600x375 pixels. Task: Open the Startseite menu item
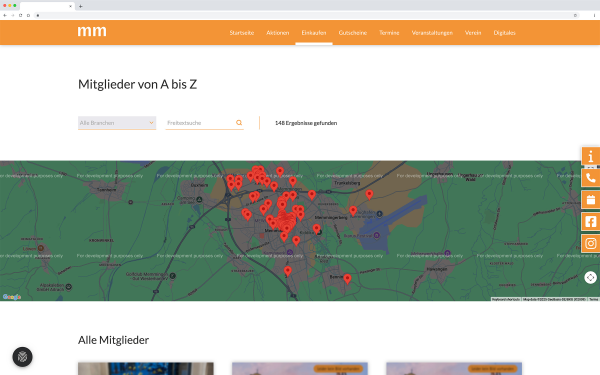click(242, 33)
